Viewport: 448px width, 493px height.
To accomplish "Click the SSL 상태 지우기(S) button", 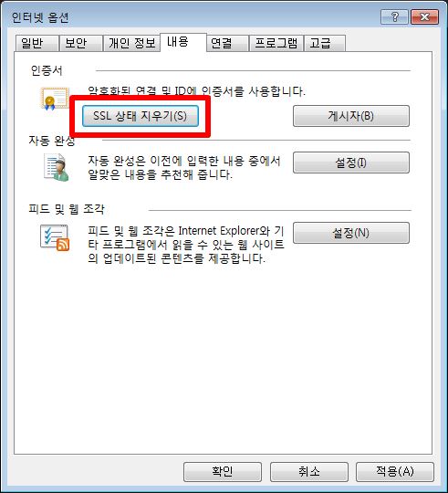I will (x=141, y=116).
